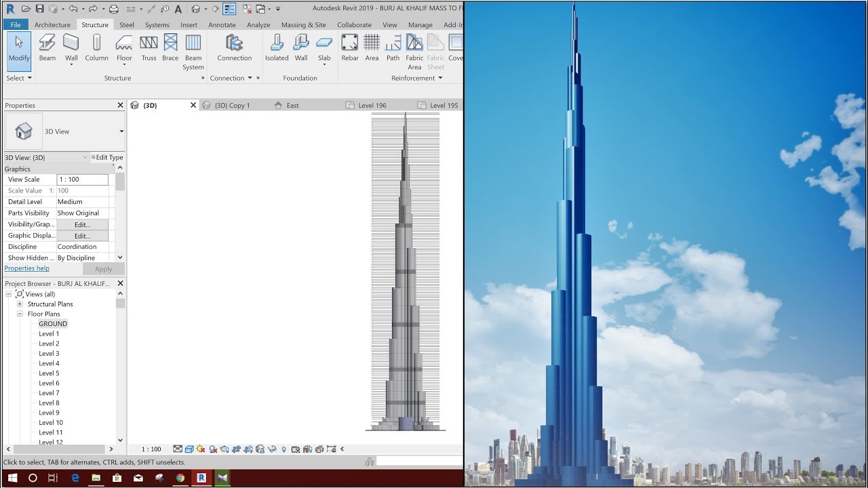Screen dimensions: 868x488
Task: Open default 3D view from quick access toolbar
Action: 195,9
